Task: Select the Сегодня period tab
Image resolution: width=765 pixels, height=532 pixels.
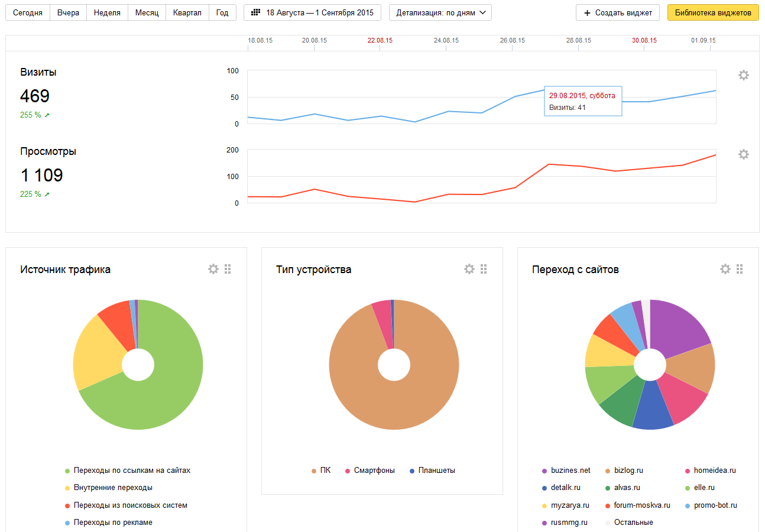Action: coord(28,12)
